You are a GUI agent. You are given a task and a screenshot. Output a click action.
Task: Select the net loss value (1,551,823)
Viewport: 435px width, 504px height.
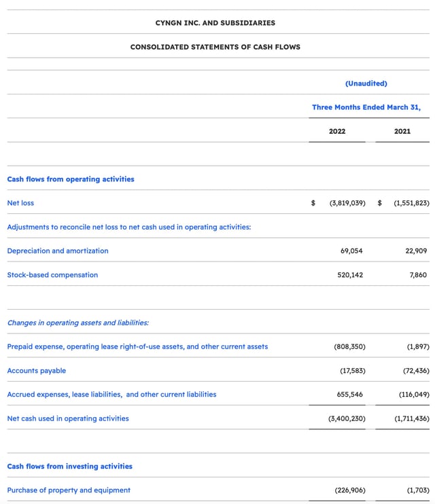point(411,203)
